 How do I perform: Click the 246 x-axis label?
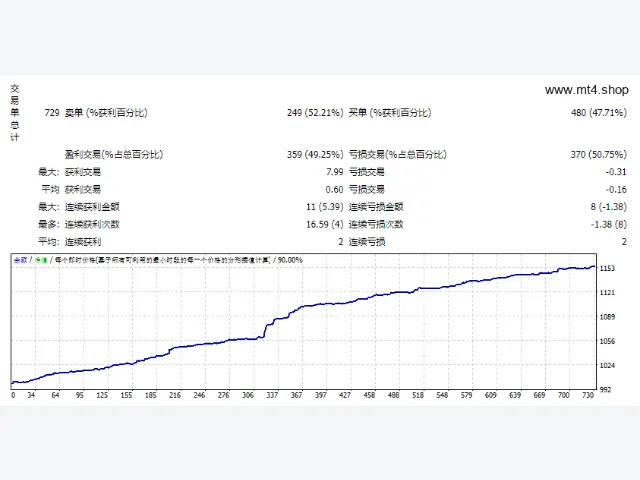pyautogui.click(x=199, y=395)
